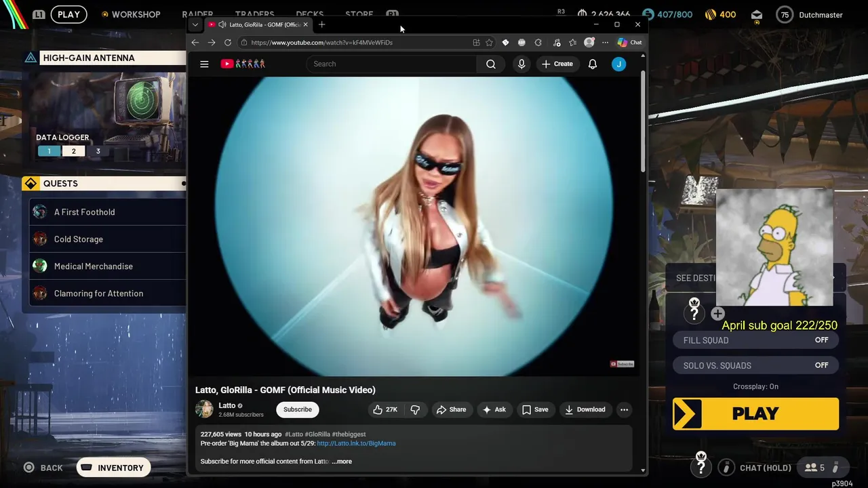Screen dimensions: 868x488
Task: Add page to favorites star icon
Action: point(489,42)
